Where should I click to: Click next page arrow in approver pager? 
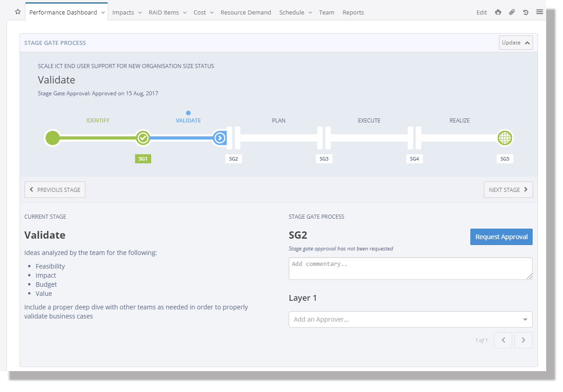[523, 340]
